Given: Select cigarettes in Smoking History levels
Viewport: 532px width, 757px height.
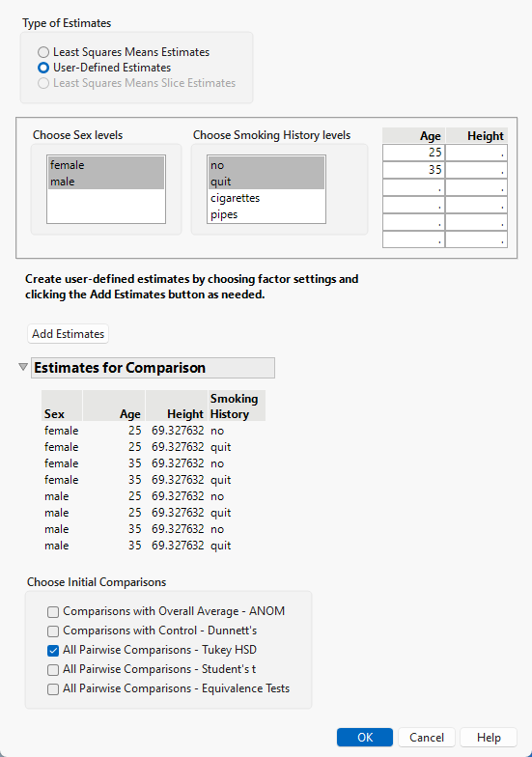Looking at the screenshot, I should tap(266, 198).
